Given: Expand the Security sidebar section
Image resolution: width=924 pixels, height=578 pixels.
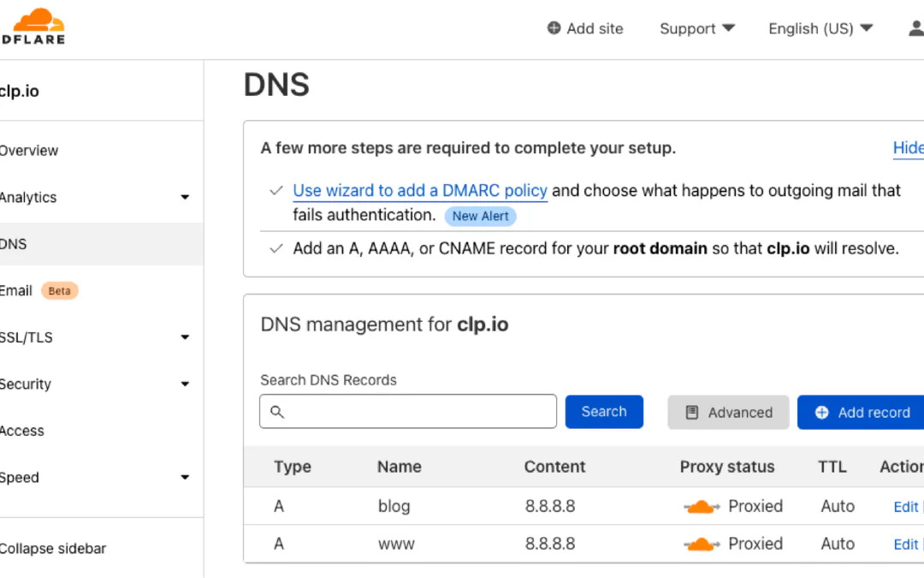Looking at the screenshot, I should 185,384.
